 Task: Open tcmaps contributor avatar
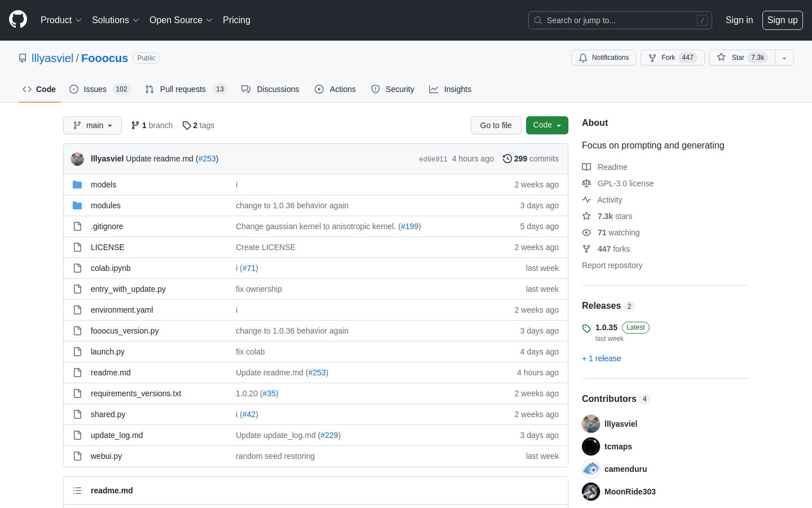tap(591, 446)
